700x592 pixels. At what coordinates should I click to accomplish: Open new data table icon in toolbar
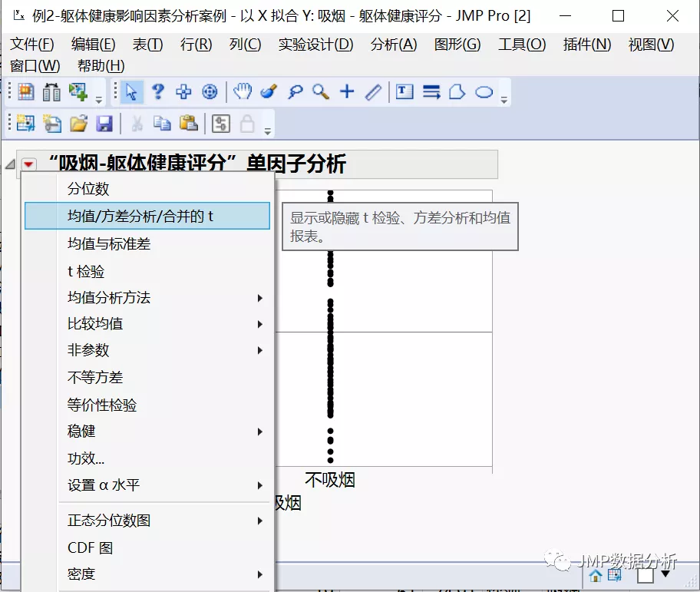click(x=25, y=92)
